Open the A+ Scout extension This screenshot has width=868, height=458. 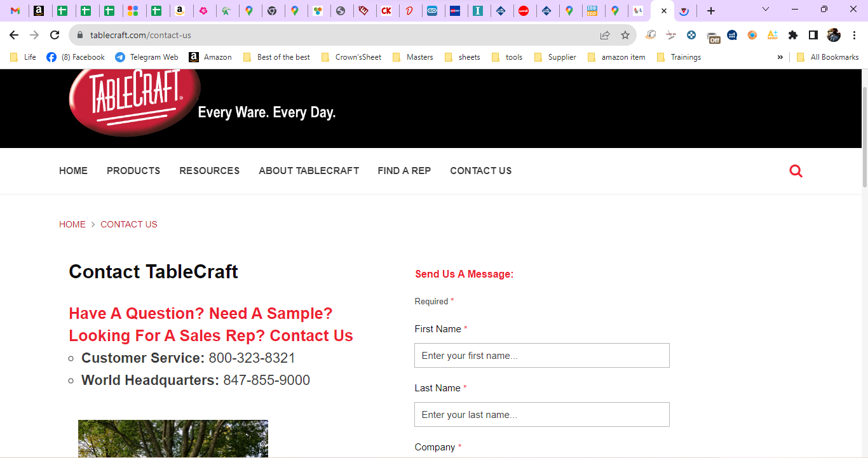tap(773, 36)
